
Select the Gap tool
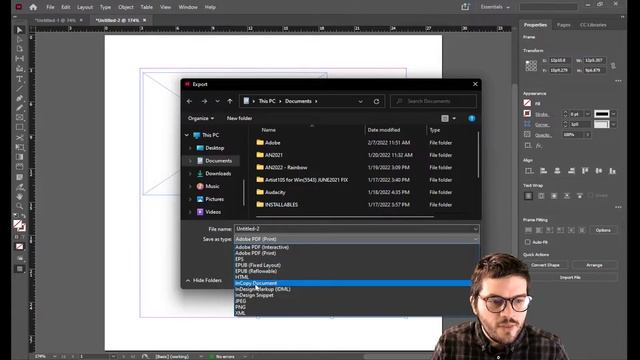(x=19, y=59)
